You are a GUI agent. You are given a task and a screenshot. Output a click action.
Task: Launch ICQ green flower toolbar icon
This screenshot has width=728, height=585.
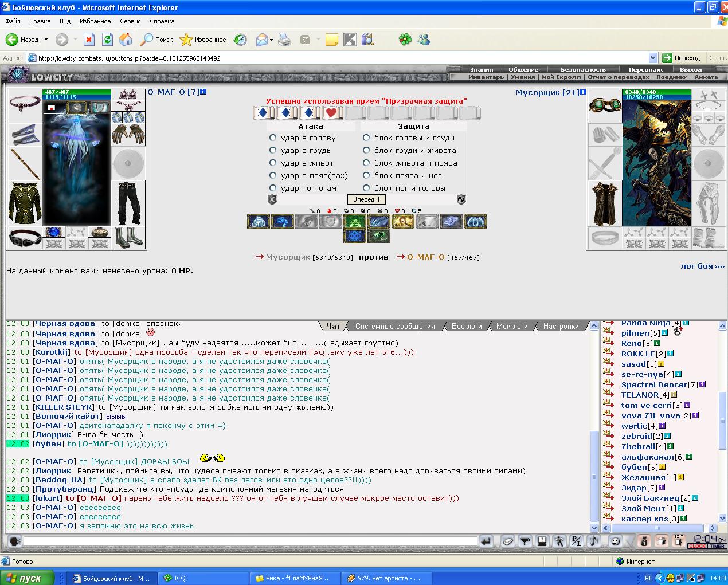pos(405,40)
